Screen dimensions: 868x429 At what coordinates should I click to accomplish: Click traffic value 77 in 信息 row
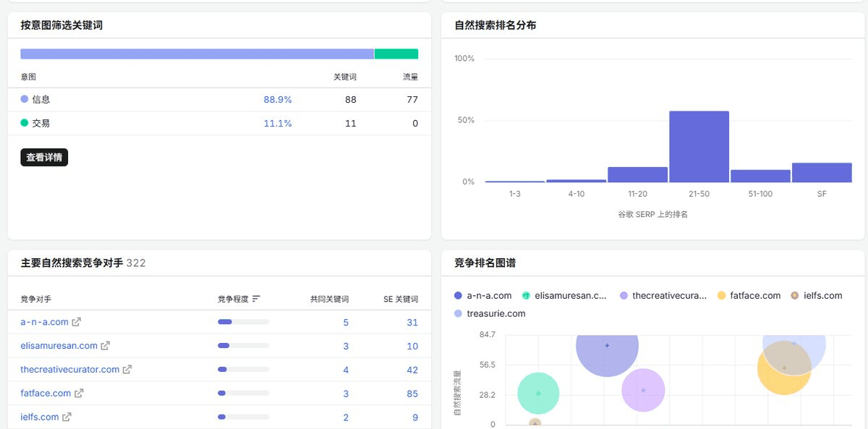412,100
